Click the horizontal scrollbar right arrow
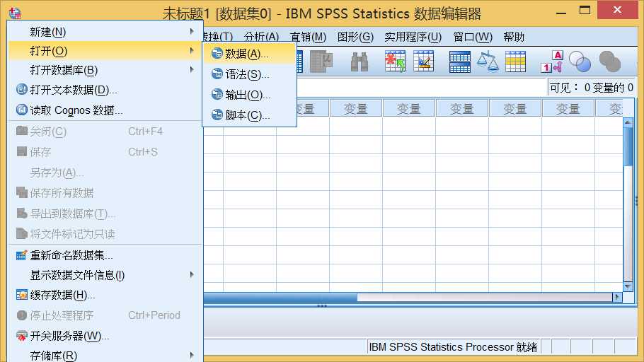 click(x=617, y=297)
